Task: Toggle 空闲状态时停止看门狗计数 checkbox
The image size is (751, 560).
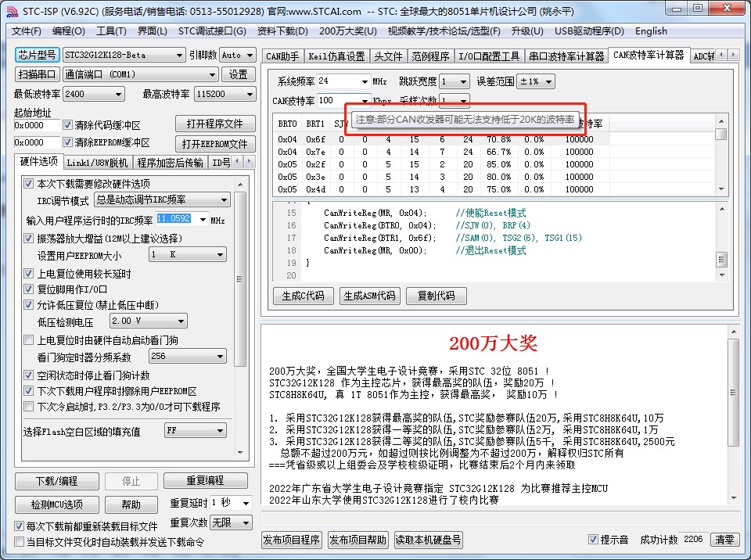Action: 29,375
